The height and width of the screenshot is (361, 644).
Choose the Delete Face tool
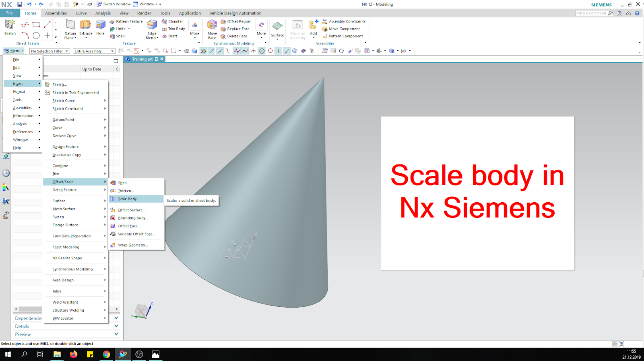pos(234,36)
